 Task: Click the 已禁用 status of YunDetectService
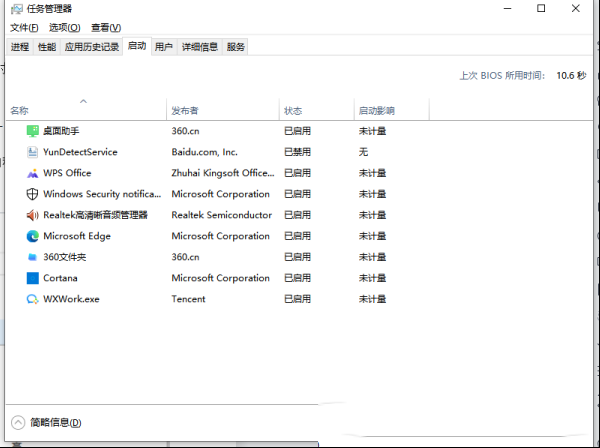(x=297, y=152)
